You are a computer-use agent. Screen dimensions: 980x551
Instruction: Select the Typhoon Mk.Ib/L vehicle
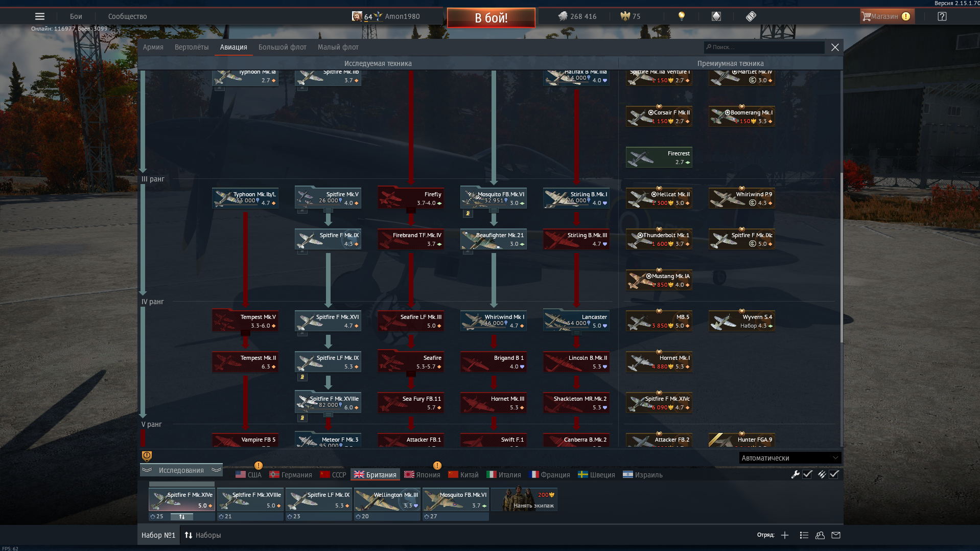coord(245,198)
